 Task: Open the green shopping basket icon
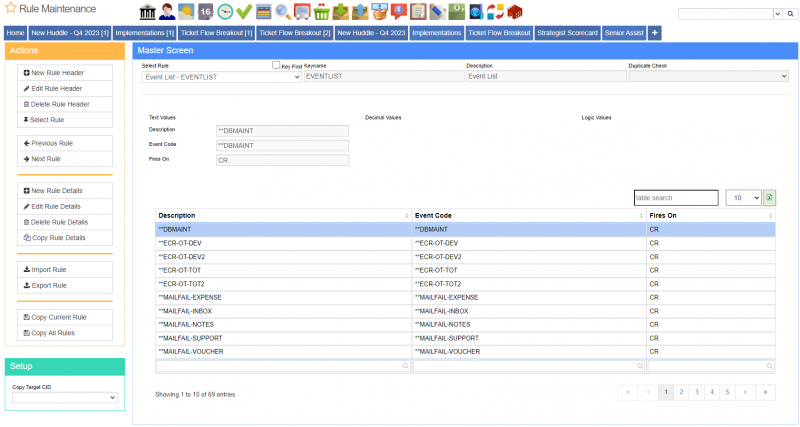pos(322,12)
